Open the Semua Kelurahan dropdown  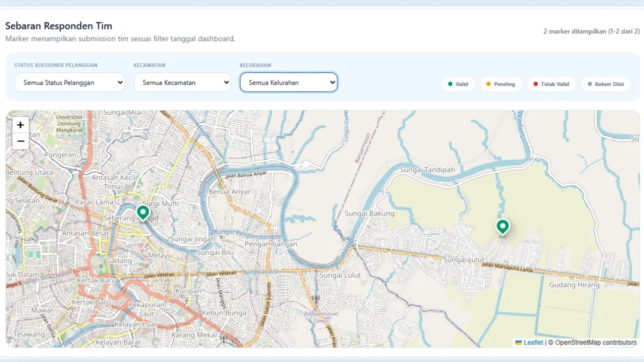coord(289,83)
